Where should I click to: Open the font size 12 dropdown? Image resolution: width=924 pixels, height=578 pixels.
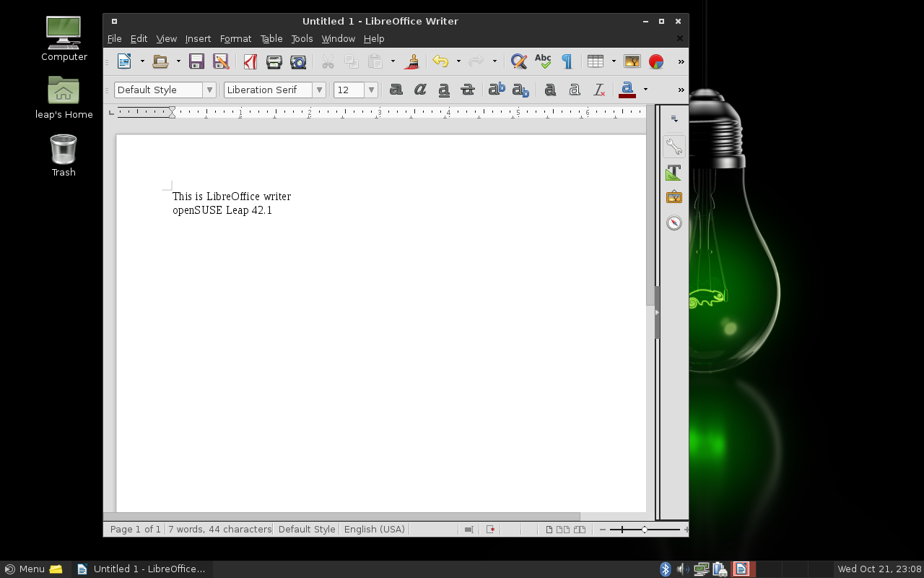coord(371,90)
